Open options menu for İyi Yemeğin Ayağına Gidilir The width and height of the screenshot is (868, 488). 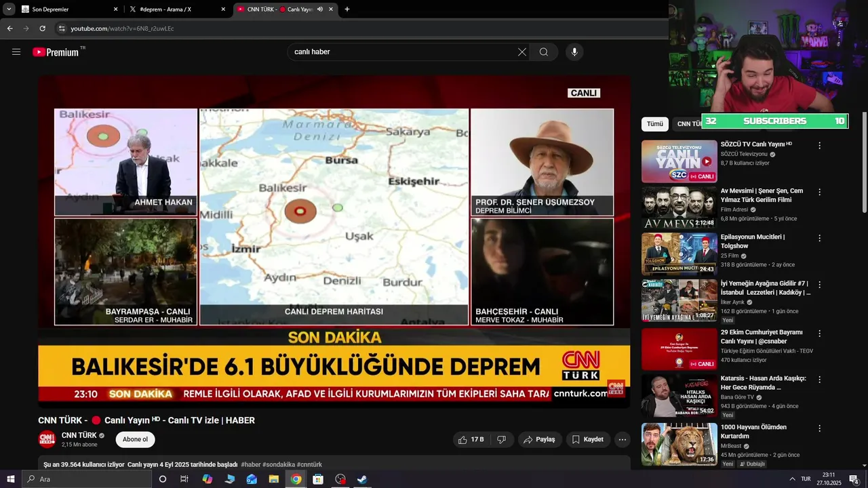point(819,285)
